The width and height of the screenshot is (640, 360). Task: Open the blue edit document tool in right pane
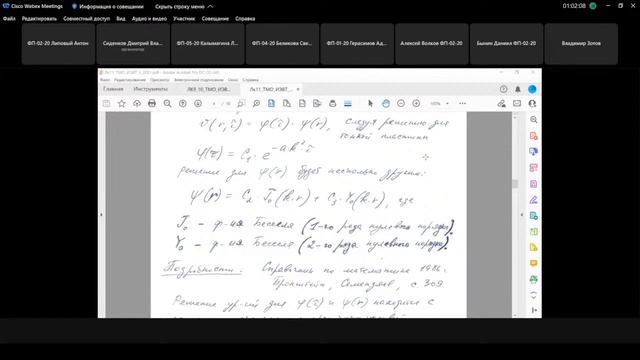(533, 216)
